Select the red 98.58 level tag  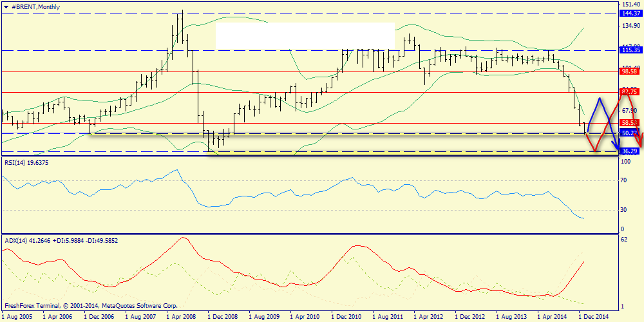(x=631, y=71)
